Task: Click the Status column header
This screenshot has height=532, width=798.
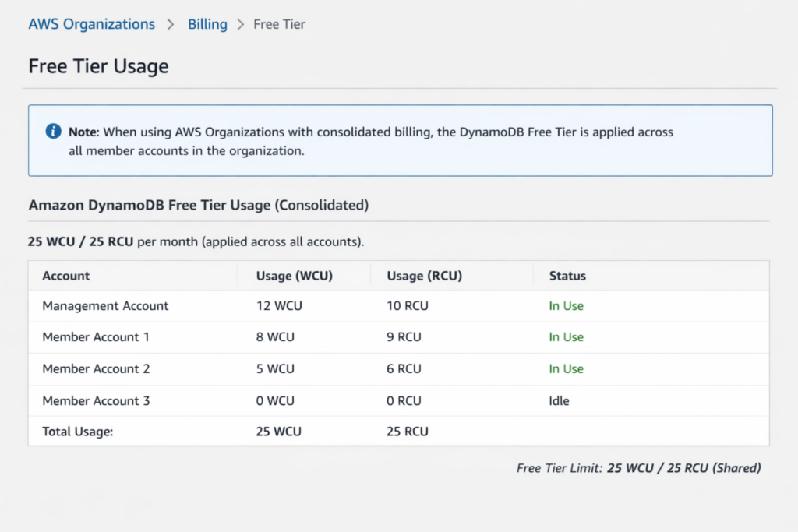Action: [x=567, y=276]
